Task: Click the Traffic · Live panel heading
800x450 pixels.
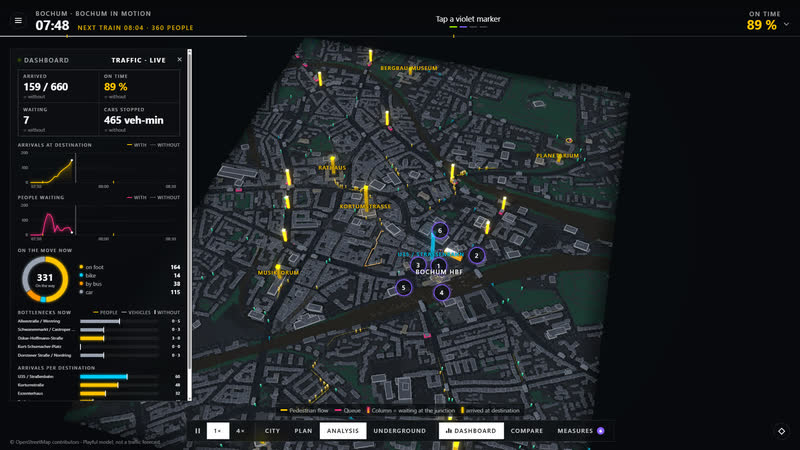Action: (138, 60)
